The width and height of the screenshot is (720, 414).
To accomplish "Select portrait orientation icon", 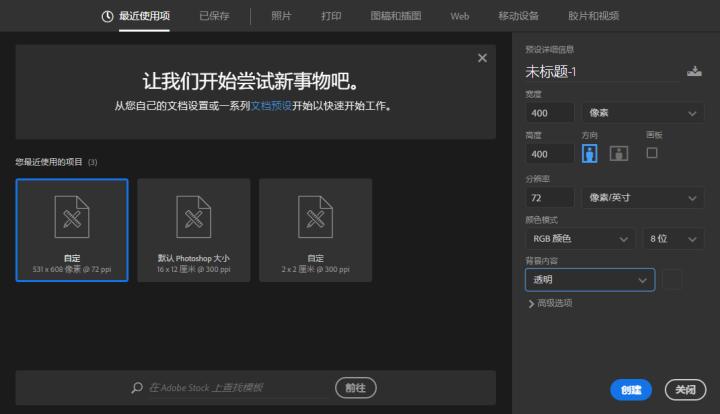I will (589, 153).
